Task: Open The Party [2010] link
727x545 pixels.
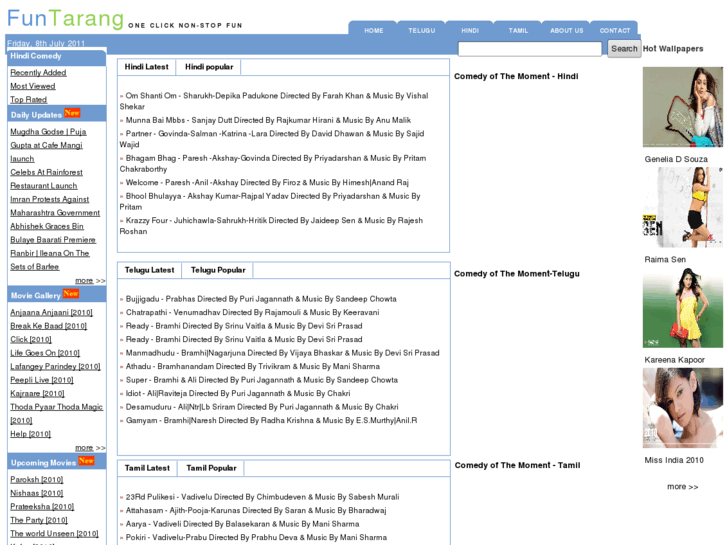Action: point(38,519)
